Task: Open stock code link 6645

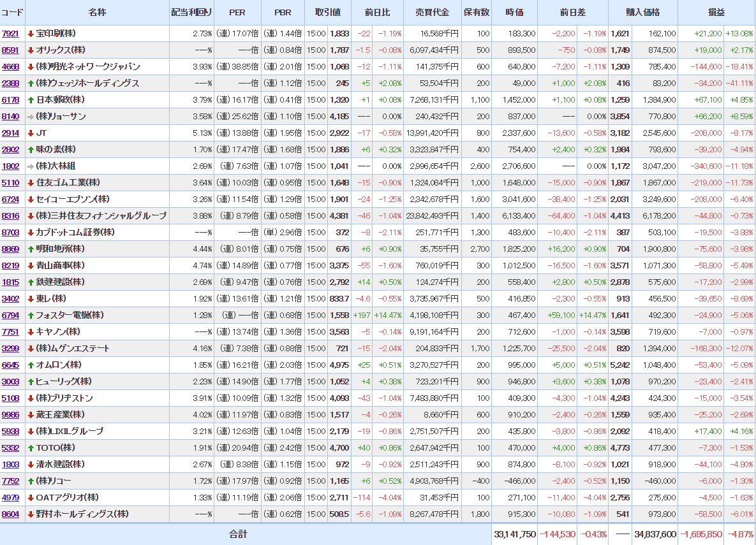Action: [x=10, y=365]
